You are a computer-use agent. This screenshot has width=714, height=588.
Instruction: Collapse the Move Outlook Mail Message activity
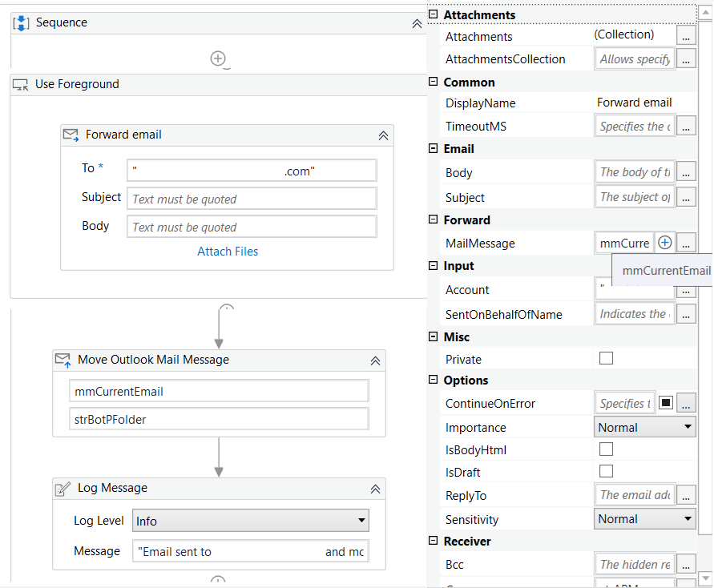click(x=375, y=361)
